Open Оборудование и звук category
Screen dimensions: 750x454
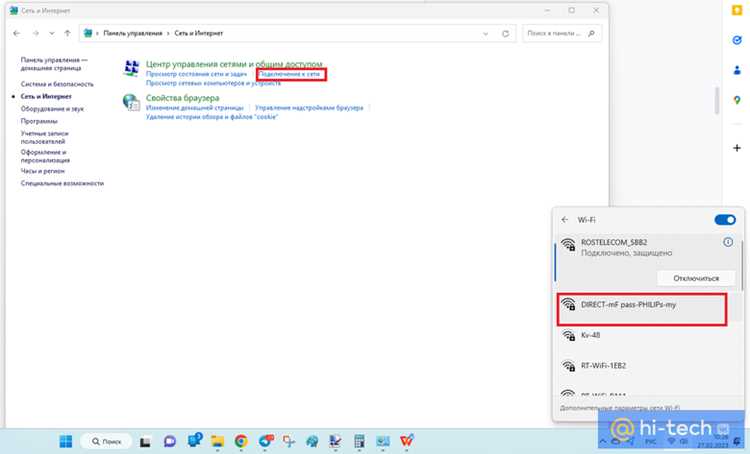coord(52,109)
